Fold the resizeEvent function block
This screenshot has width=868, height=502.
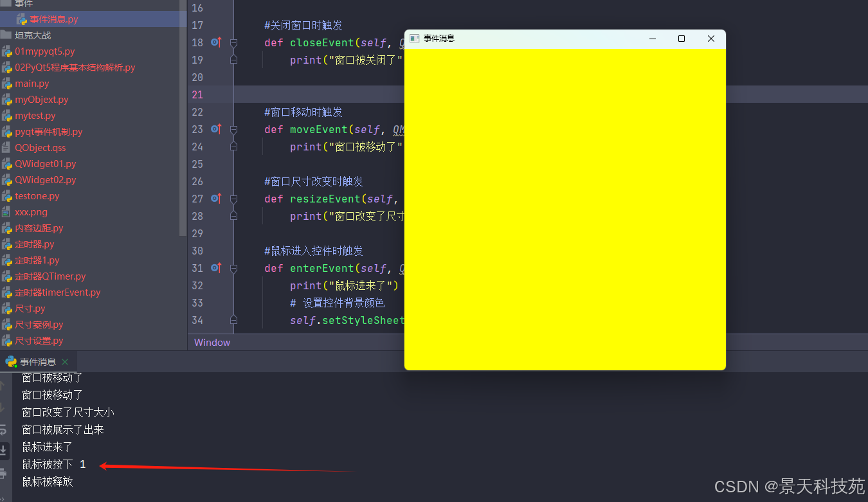click(233, 199)
